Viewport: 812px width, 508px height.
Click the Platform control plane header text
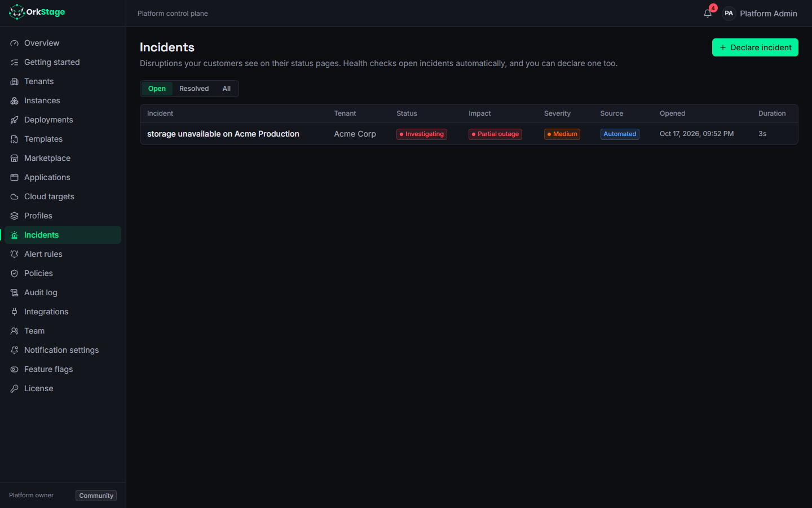173,14
